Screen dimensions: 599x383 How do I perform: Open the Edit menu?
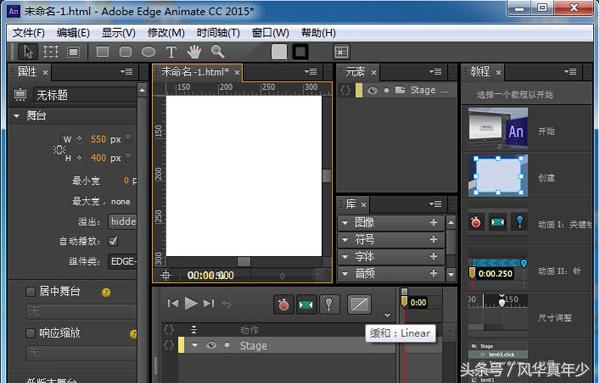(x=73, y=33)
